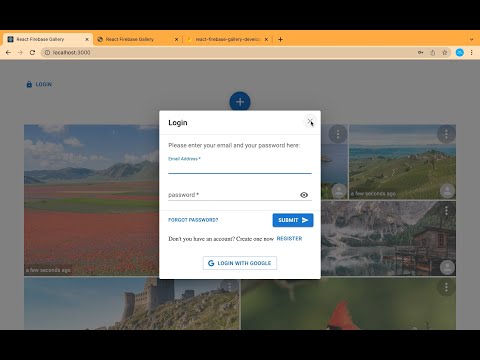Close the second React Firebase Gallery tab
Image resolution: width=480 pixels, height=360 pixels.
(177, 39)
